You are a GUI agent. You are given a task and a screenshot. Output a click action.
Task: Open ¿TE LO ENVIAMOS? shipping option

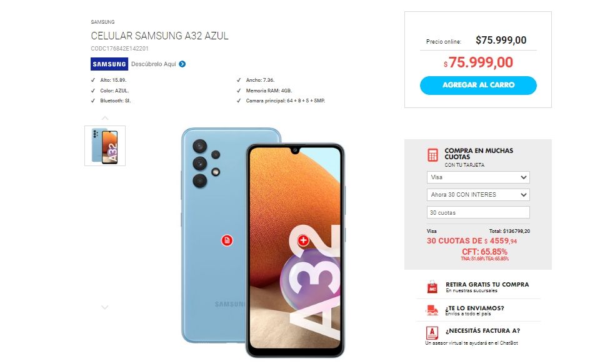pyautogui.click(x=474, y=308)
